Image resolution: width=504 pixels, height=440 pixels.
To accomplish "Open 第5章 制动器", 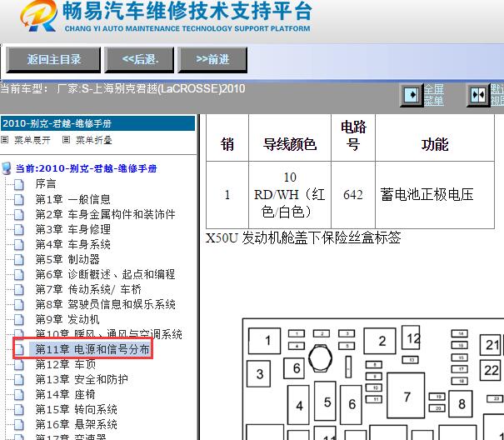I will [x=67, y=259].
